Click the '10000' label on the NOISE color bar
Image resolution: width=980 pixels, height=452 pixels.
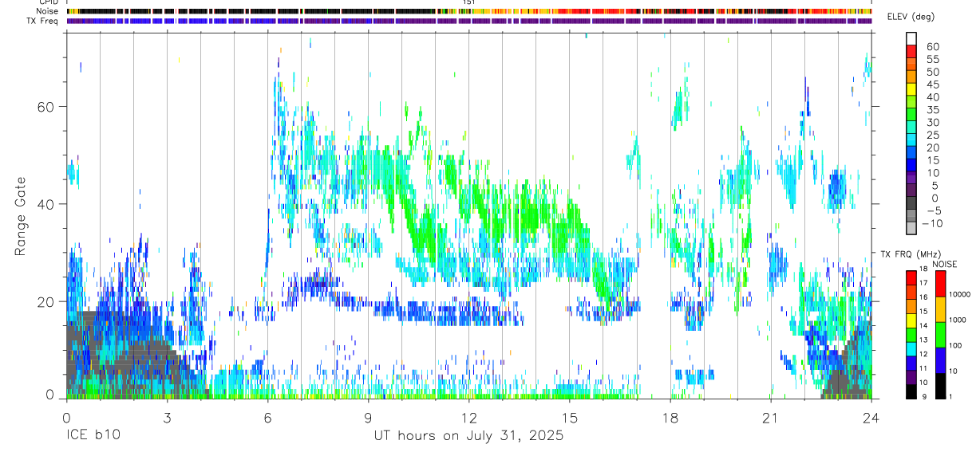(960, 294)
